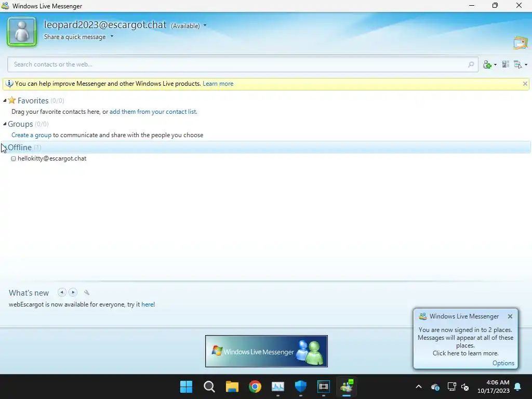This screenshot has width=532, height=399.
Task: Click add them from your contact list link
Action: click(153, 112)
